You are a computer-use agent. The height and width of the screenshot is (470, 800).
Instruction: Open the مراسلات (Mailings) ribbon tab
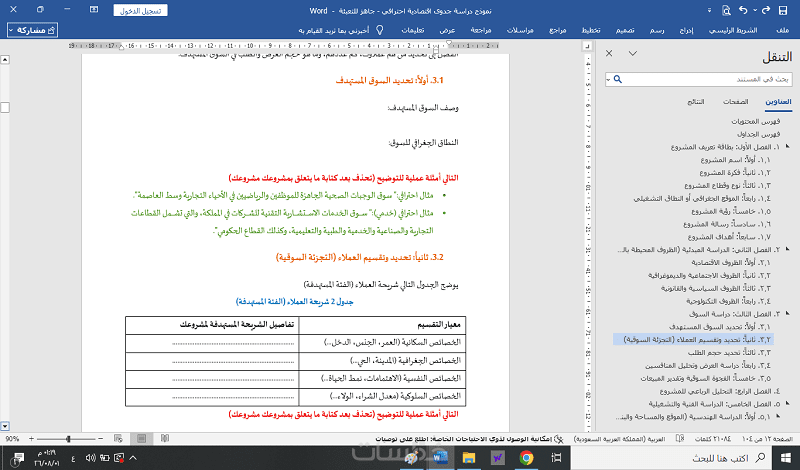(520, 30)
